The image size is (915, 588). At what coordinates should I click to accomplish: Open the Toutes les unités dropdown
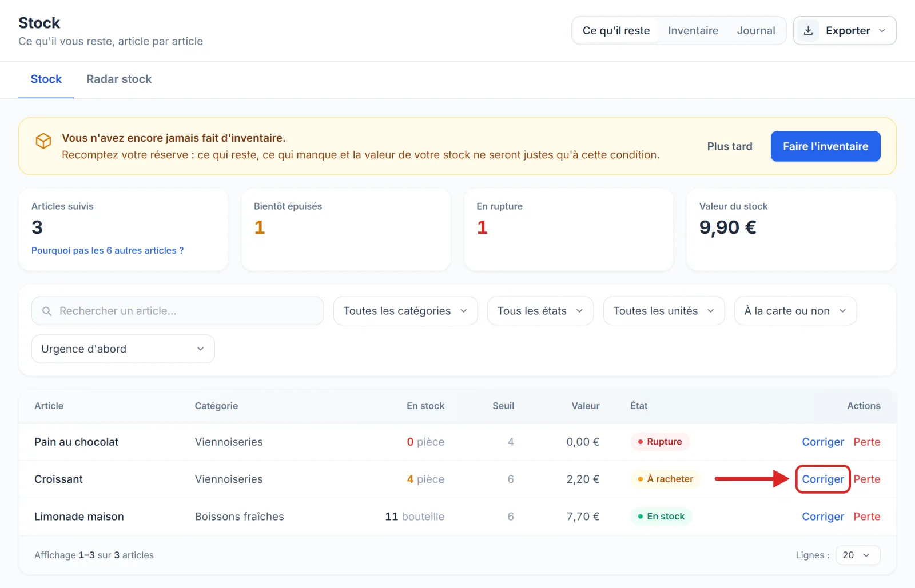coord(664,311)
